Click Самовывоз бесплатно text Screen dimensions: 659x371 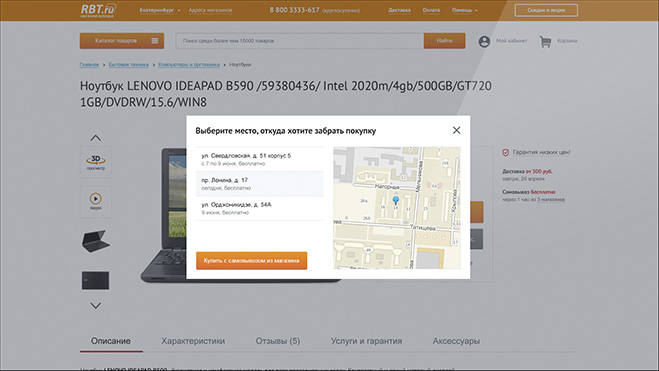coord(529,192)
